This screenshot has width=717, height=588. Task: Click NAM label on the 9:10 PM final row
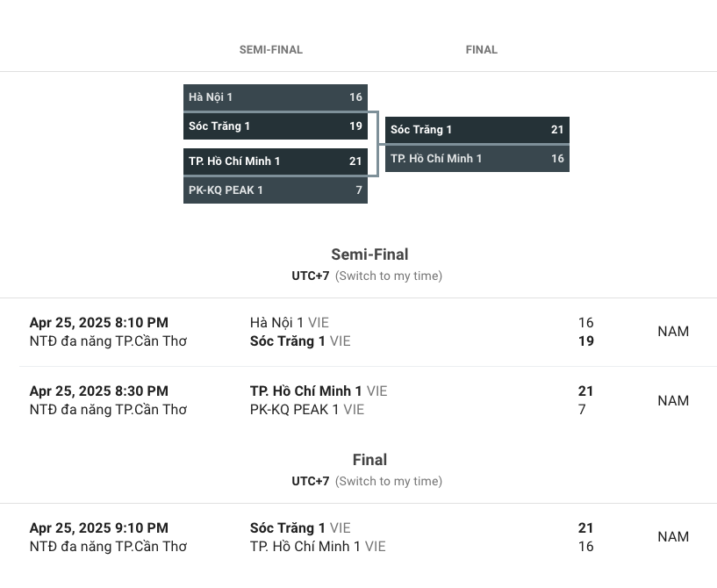point(673,537)
